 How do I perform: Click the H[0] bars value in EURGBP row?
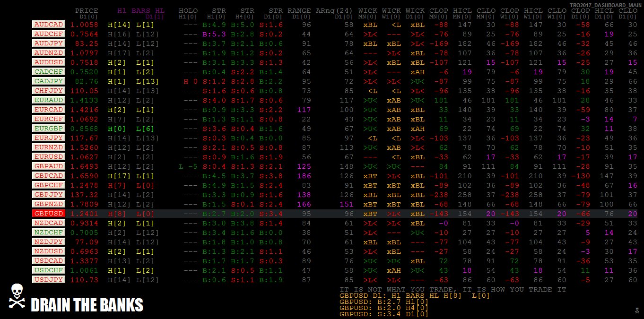point(117,129)
